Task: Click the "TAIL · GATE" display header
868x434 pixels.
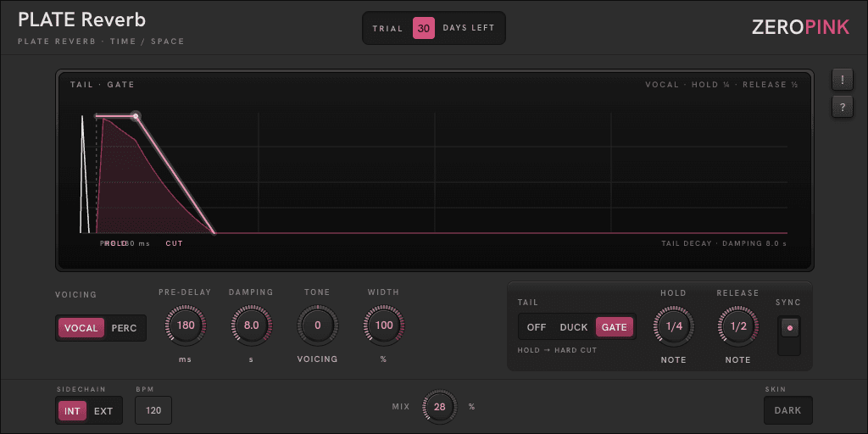Action: click(x=103, y=85)
